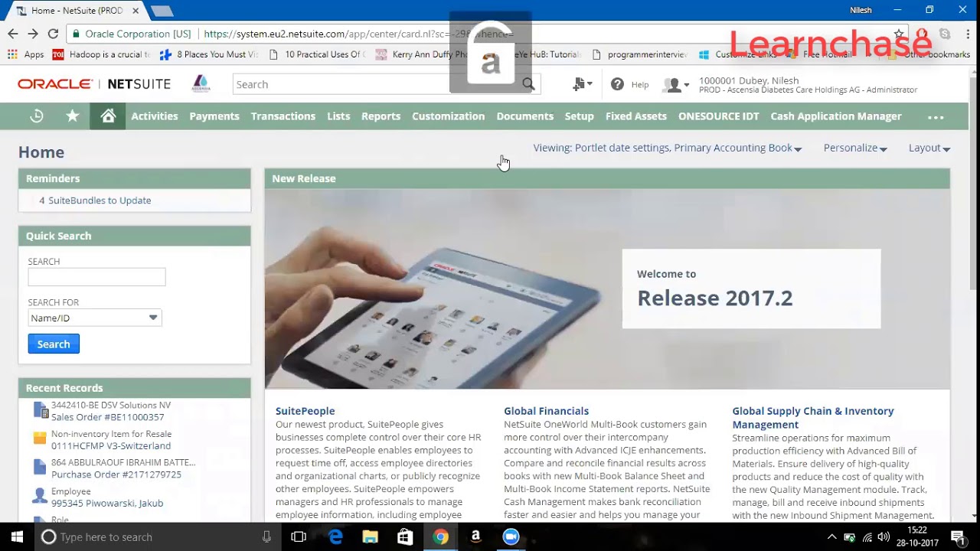Reload the page with refresh icon

point(53,34)
